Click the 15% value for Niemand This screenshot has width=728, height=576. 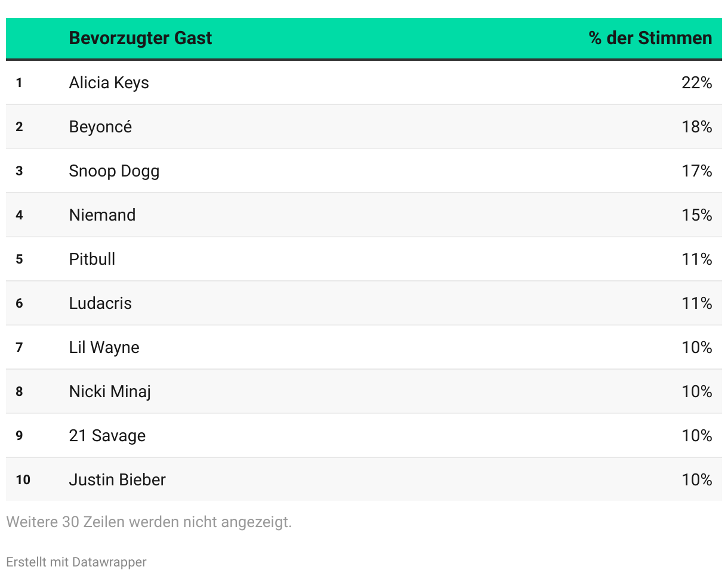pos(696,215)
